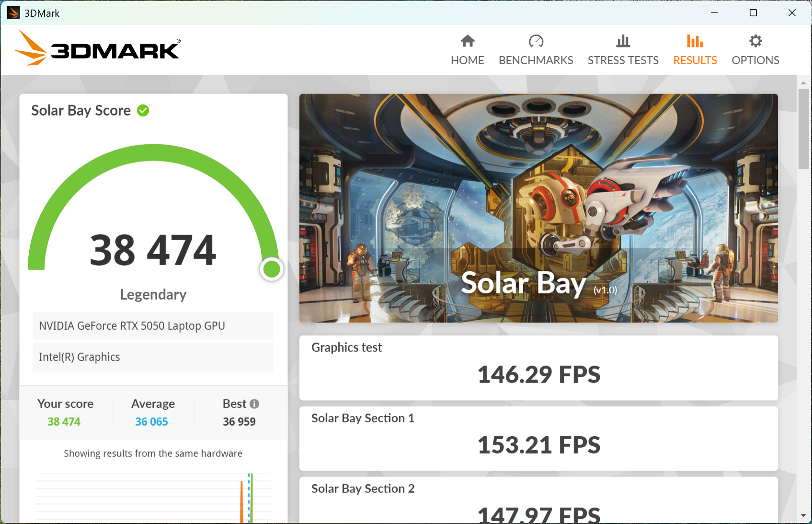Click the green Your score value

tap(64, 422)
